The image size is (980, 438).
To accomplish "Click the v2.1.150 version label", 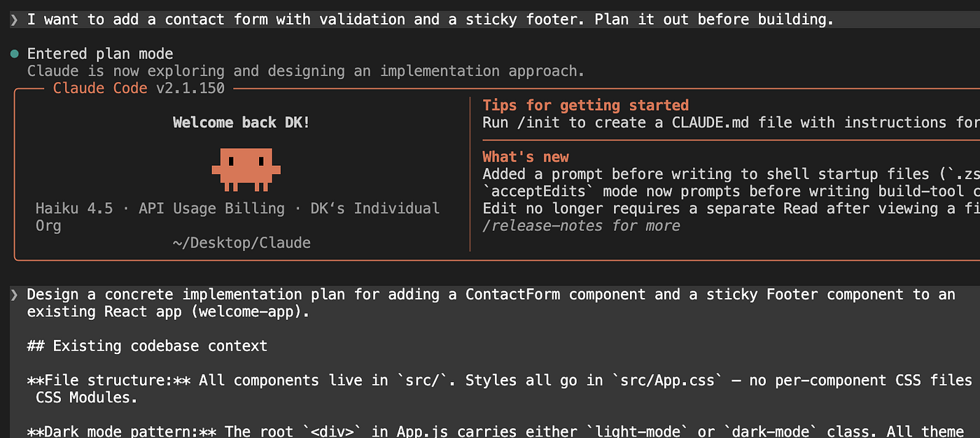I will coord(191,88).
